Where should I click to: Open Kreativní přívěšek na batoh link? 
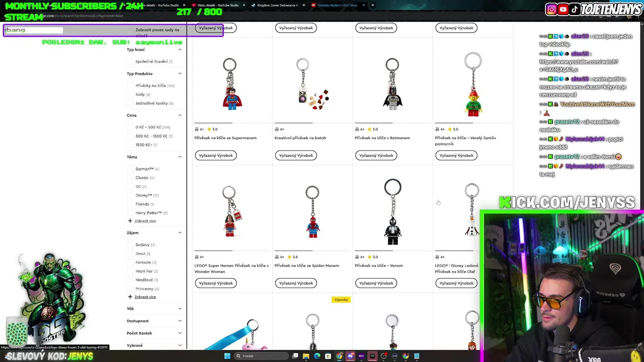click(x=300, y=138)
